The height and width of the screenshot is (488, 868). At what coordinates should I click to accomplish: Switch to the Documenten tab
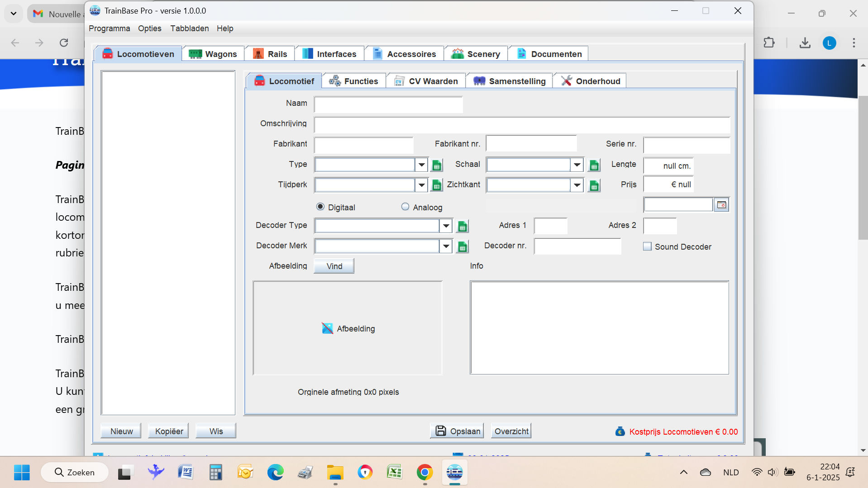point(549,54)
